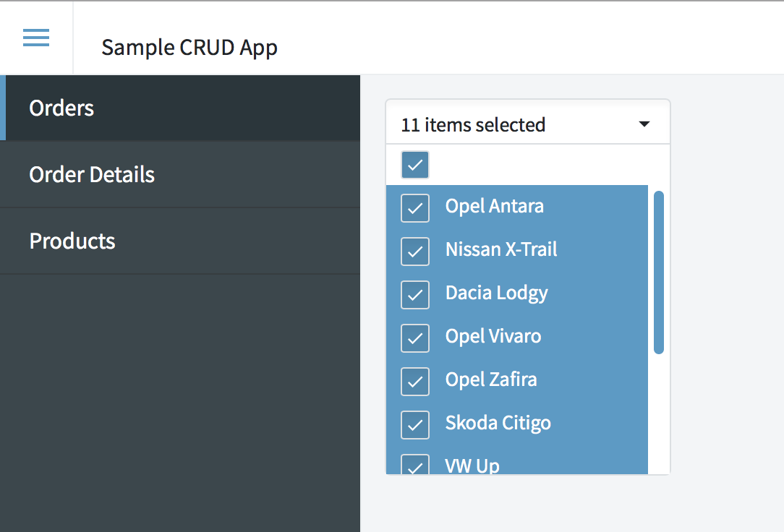
Task: Click the VW Up item label
Action: point(472,466)
